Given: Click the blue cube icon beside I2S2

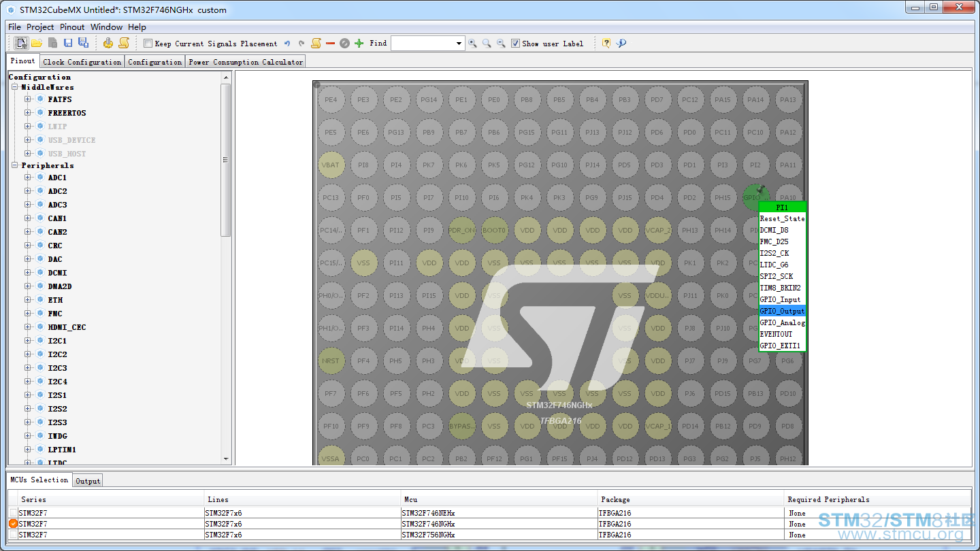Looking at the screenshot, I should tap(40, 409).
